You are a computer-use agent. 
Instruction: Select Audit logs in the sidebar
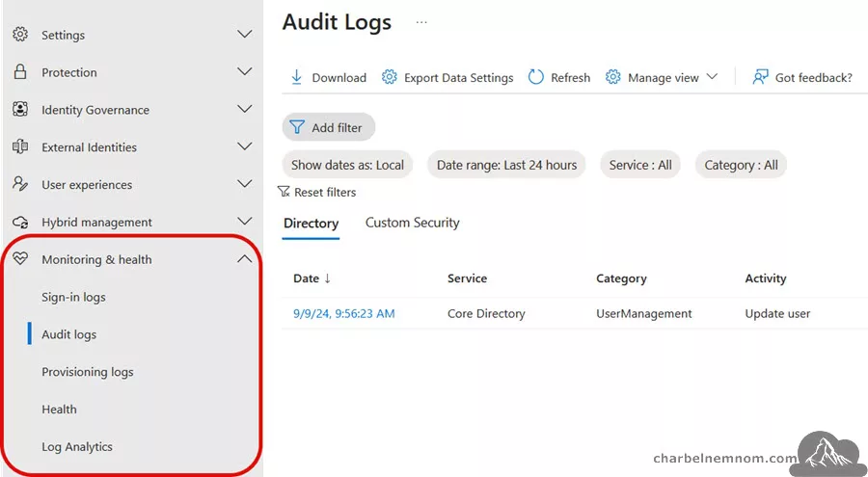coord(68,334)
